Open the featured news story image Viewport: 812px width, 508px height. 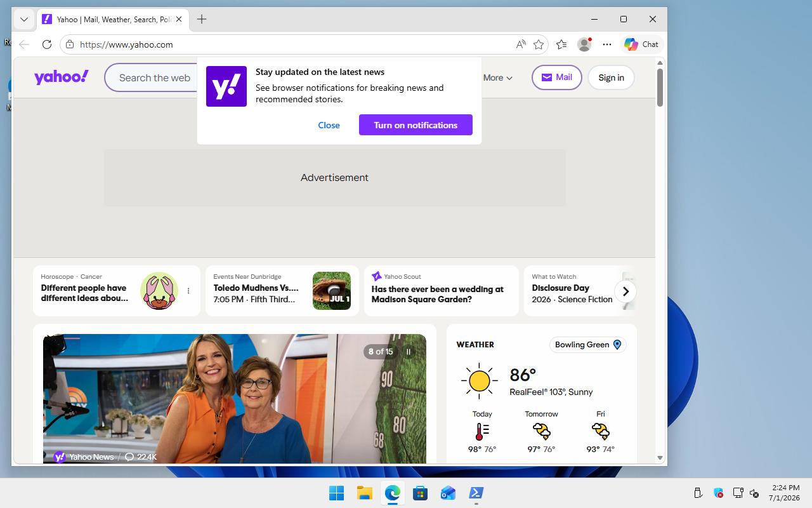(235, 399)
